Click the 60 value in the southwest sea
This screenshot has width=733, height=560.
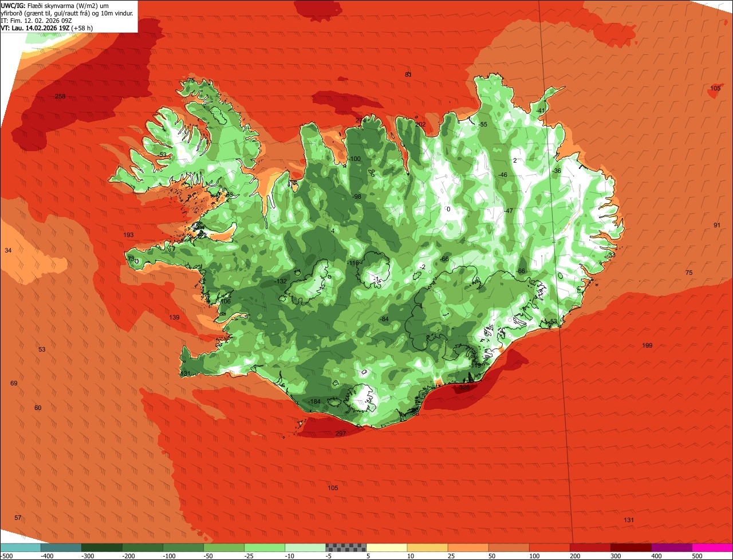(38, 408)
